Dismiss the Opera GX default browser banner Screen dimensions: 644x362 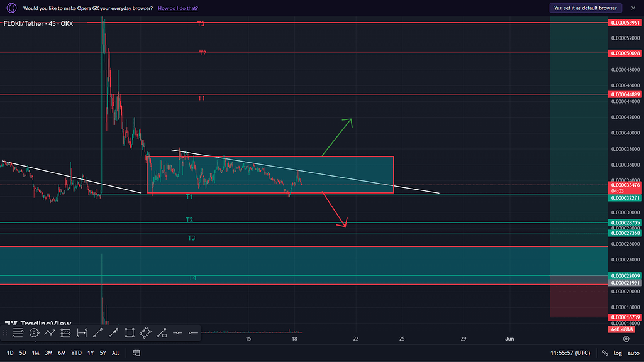[x=633, y=8]
